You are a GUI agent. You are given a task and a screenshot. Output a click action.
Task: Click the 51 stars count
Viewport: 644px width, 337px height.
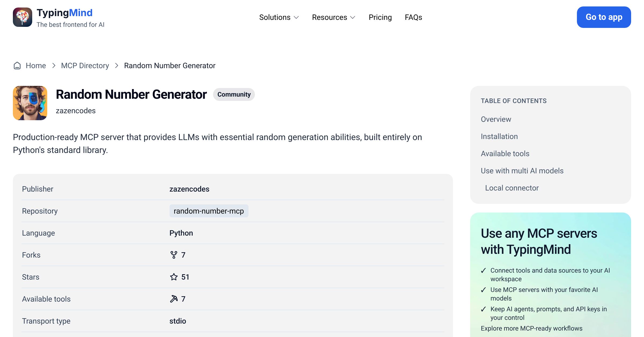[185, 277]
